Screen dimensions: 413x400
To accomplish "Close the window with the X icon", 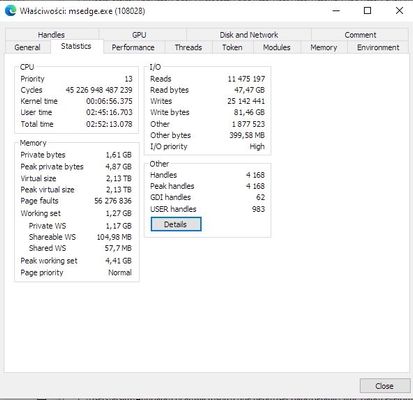I will 399,11.
